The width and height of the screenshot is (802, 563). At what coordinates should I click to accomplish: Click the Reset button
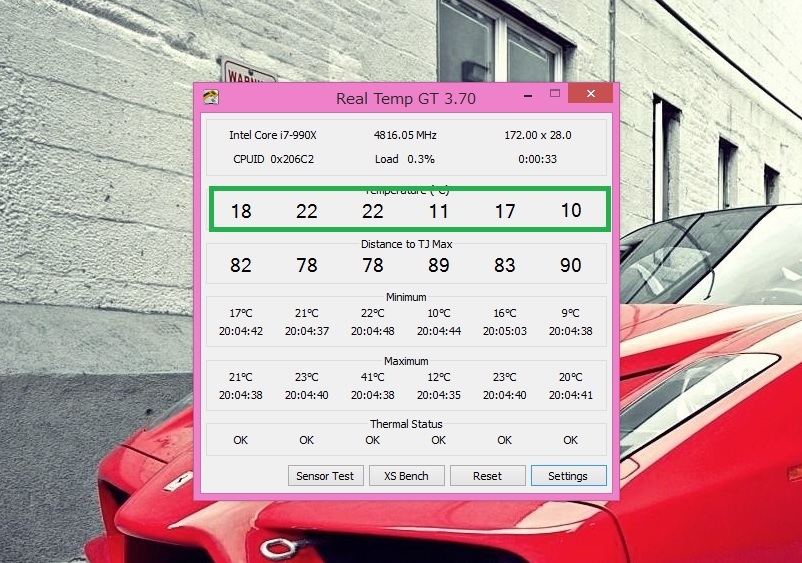(487, 476)
